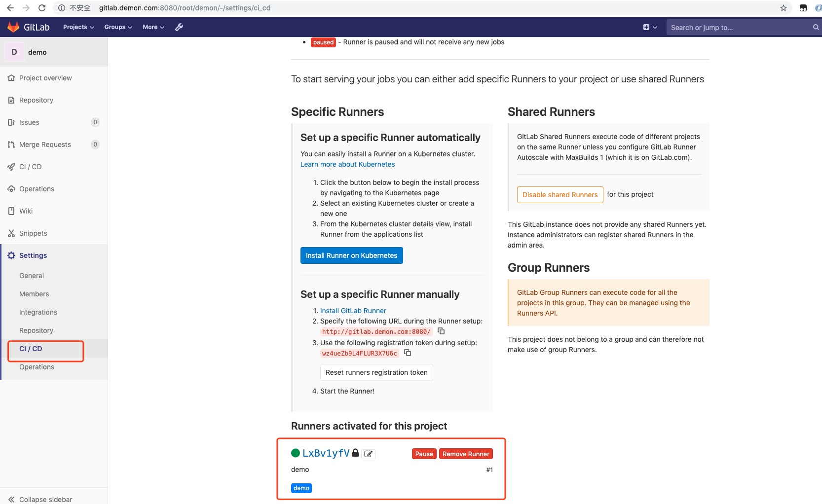Click the Remove Runner button
The height and width of the screenshot is (504, 822).
(x=466, y=454)
